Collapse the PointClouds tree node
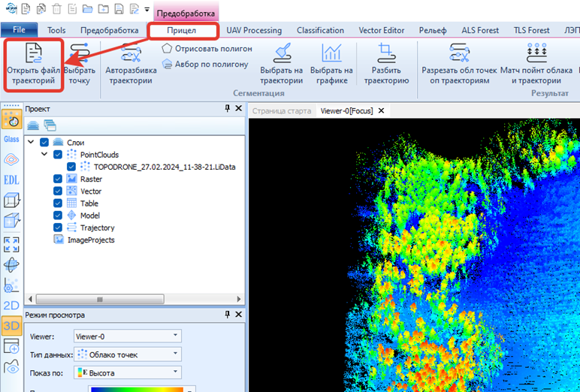The width and height of the screenshot is (580, 392). 44,154
